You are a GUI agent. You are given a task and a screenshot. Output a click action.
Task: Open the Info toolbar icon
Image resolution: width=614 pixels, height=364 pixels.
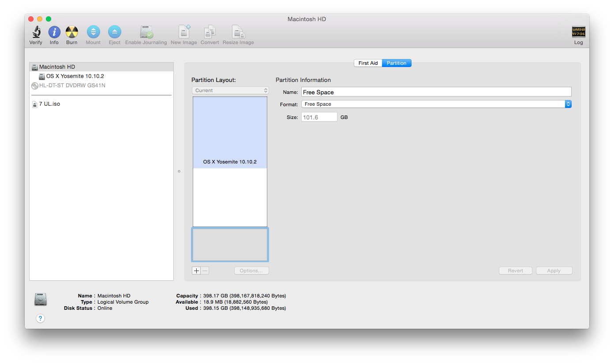pyautogui.click(x=54, y=32)
